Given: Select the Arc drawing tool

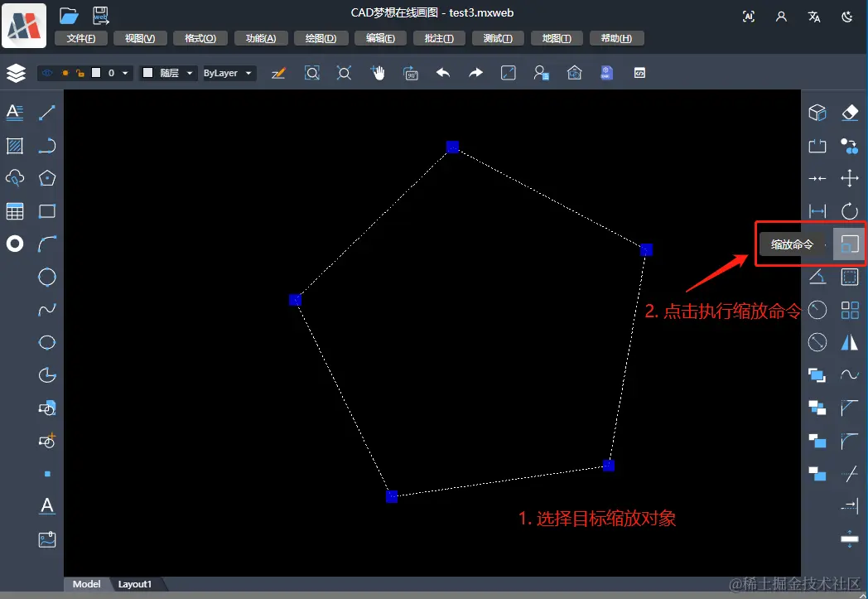Looking at the screenshot, I should 47,244.
